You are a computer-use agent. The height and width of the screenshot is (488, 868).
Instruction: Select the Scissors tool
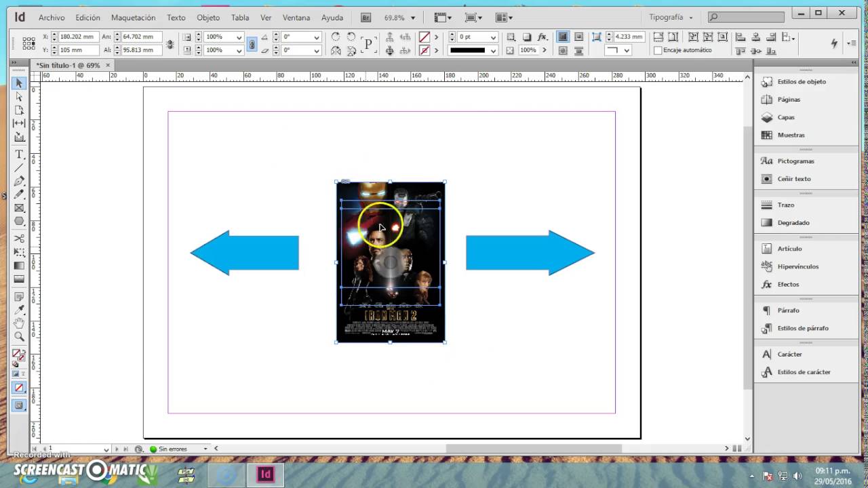(x=19, y=239)
